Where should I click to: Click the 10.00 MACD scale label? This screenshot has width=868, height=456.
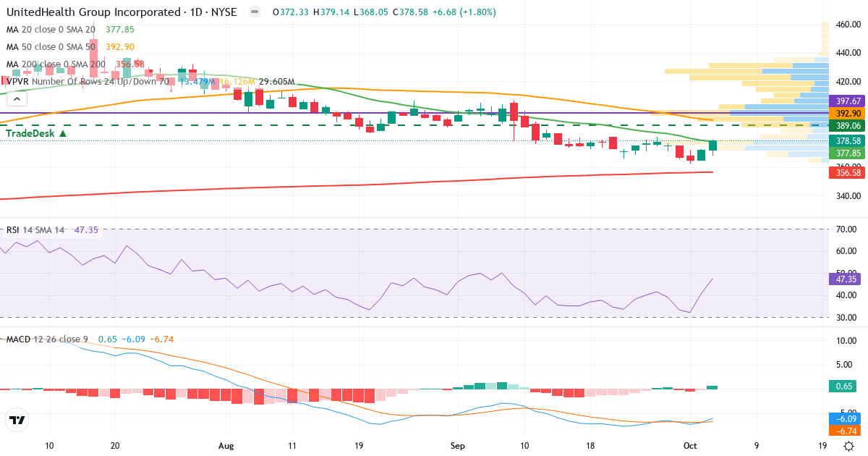[x=845, y=340]
